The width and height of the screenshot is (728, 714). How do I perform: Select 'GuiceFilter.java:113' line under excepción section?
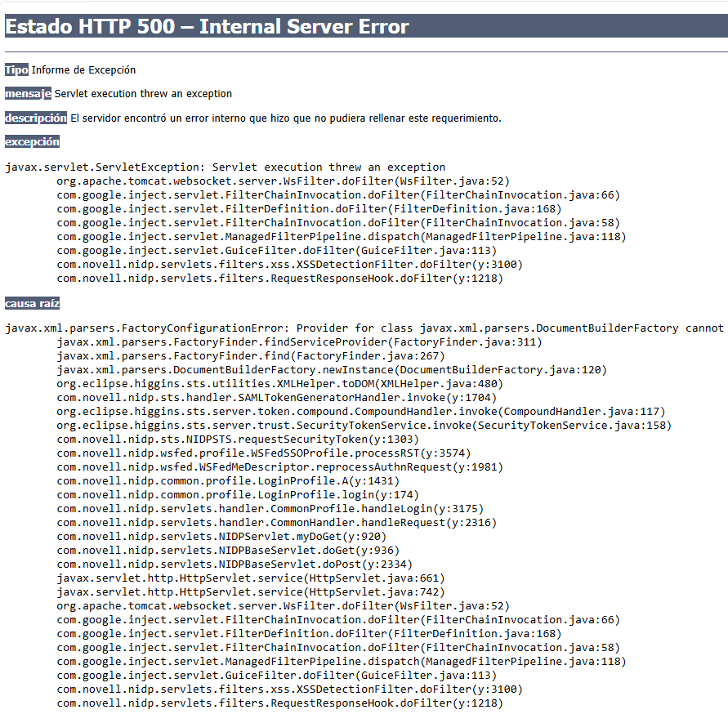click(x=277, y=251)
